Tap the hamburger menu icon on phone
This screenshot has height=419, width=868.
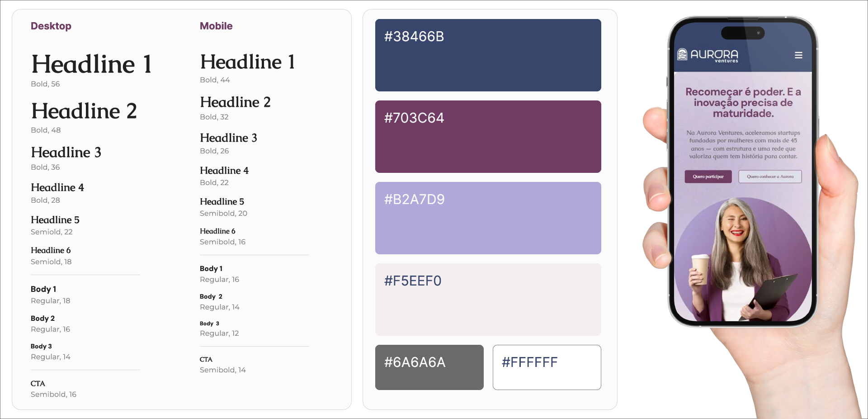[x=798, y=55]
